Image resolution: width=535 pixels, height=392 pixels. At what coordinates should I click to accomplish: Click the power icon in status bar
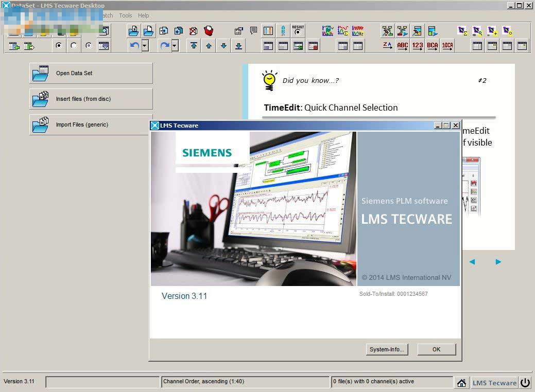525,383
